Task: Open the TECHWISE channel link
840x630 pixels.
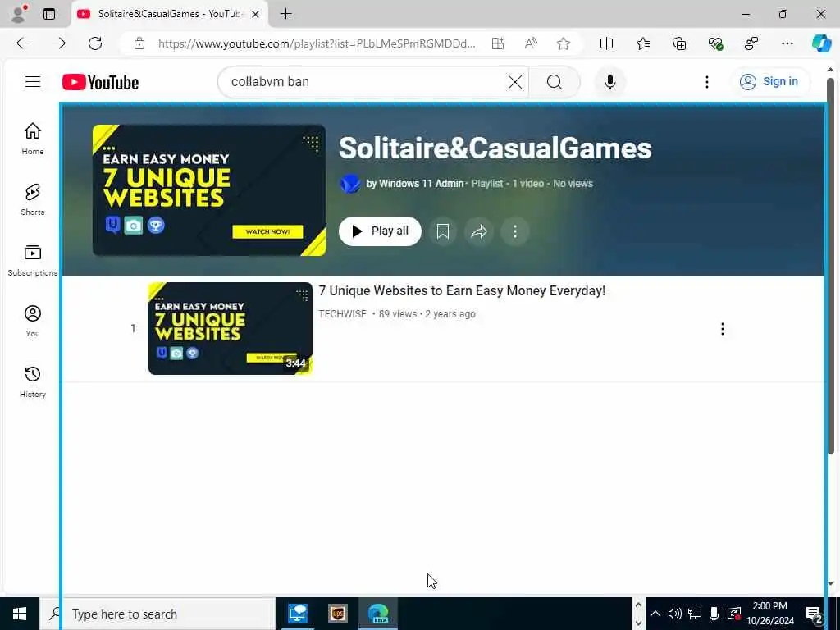Action: [x=342, y=314]
